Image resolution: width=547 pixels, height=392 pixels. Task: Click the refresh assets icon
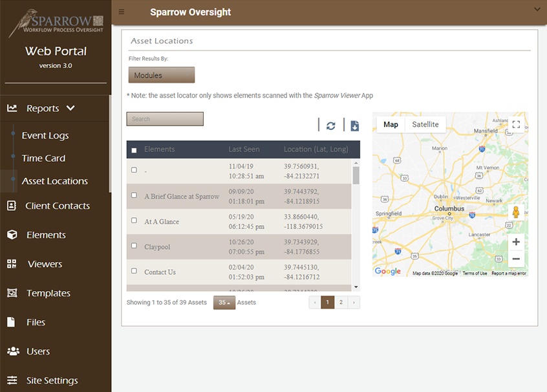330,126
